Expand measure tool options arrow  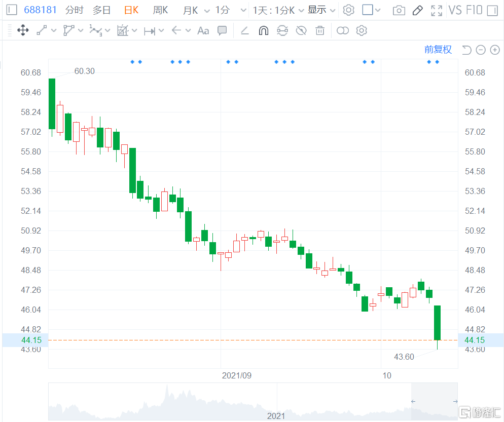[161, 30]
